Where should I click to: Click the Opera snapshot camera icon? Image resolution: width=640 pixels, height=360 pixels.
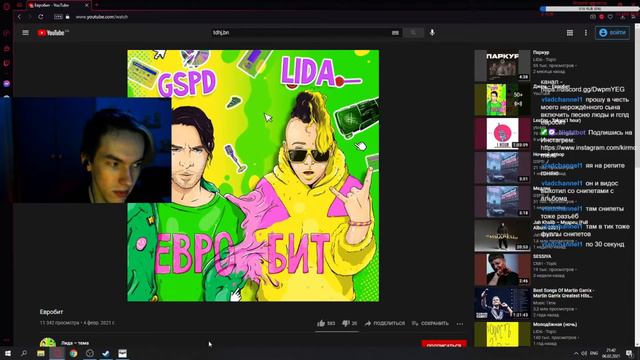click(593, 17)
